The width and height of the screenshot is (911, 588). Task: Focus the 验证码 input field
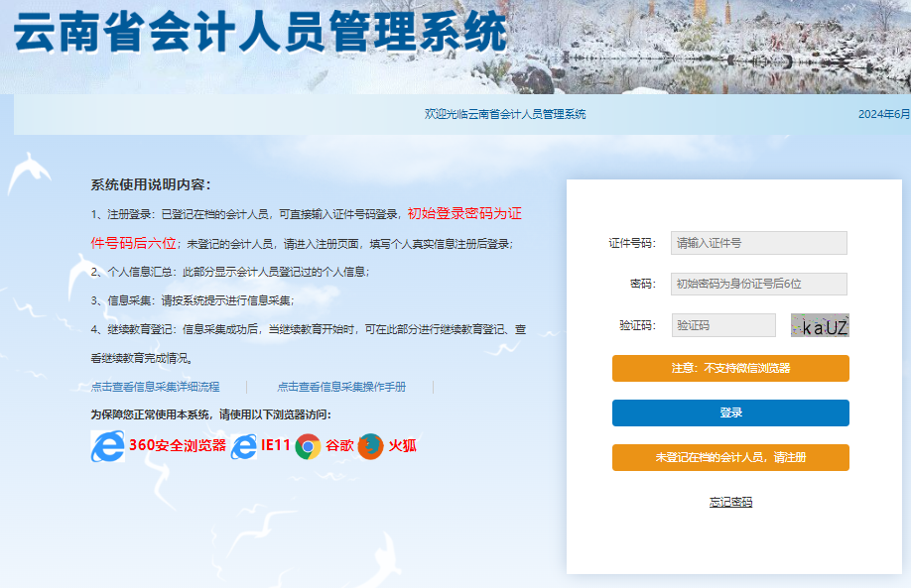(x=723, y=325)
